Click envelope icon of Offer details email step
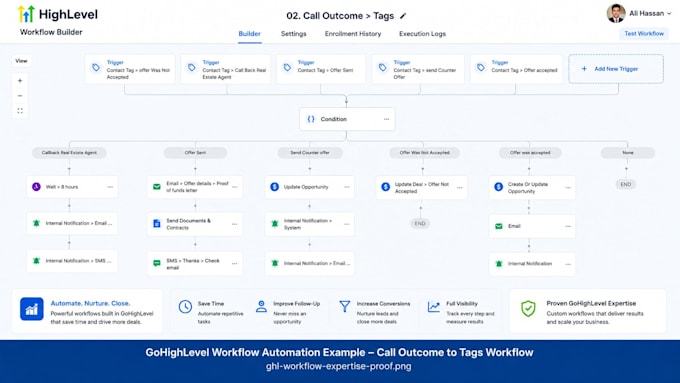 [157, 187]
